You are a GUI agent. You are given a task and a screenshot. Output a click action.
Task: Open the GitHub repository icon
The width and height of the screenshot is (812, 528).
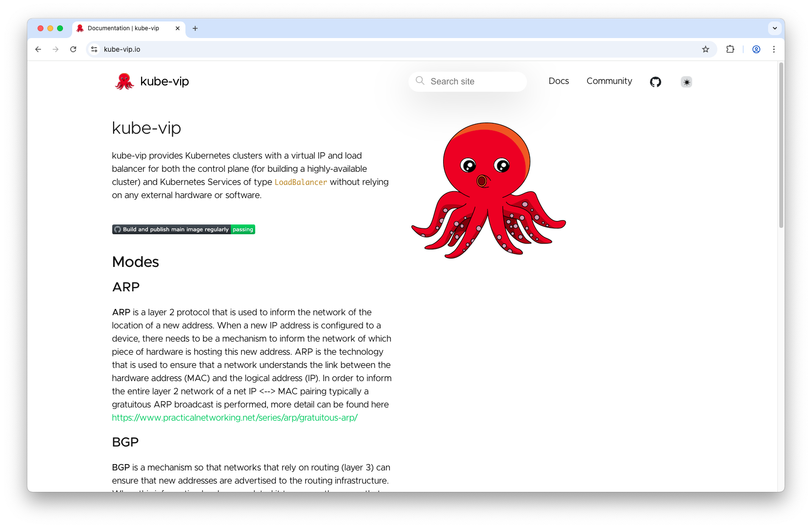tap(655, 81)
